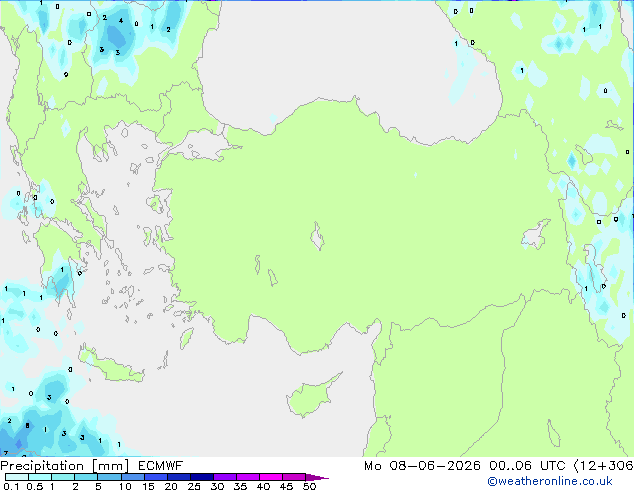This screenshot has height=490, width=634.
Task: Select legend swatch between 45 and 50
Action: (294, 477)
